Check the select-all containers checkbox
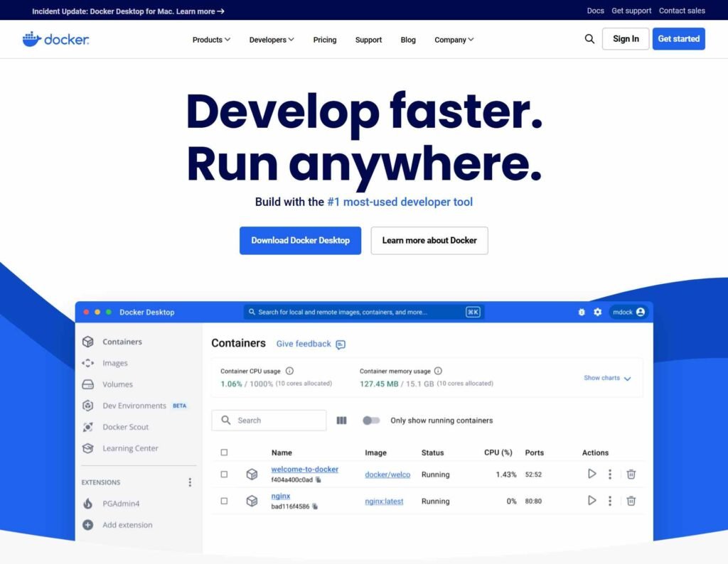Image resolution: width=728 pixels, height=564 pixels. click(x=224, y=452)
